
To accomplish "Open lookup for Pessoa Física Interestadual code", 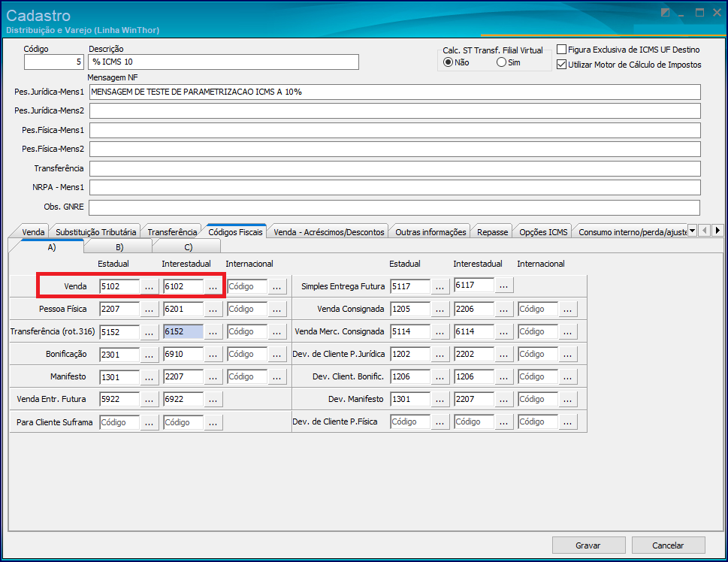I will coord(213,310).
